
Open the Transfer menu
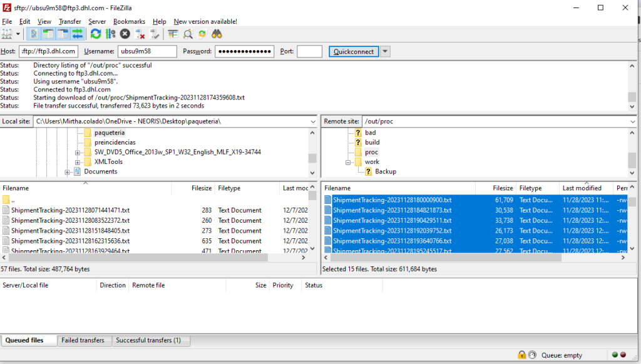[x=70, y=22]
